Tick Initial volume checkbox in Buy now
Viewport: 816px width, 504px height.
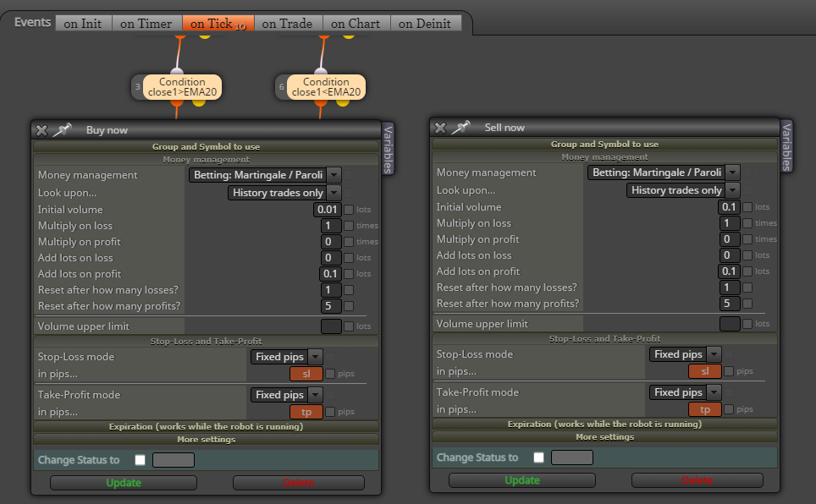click(349, 209)
